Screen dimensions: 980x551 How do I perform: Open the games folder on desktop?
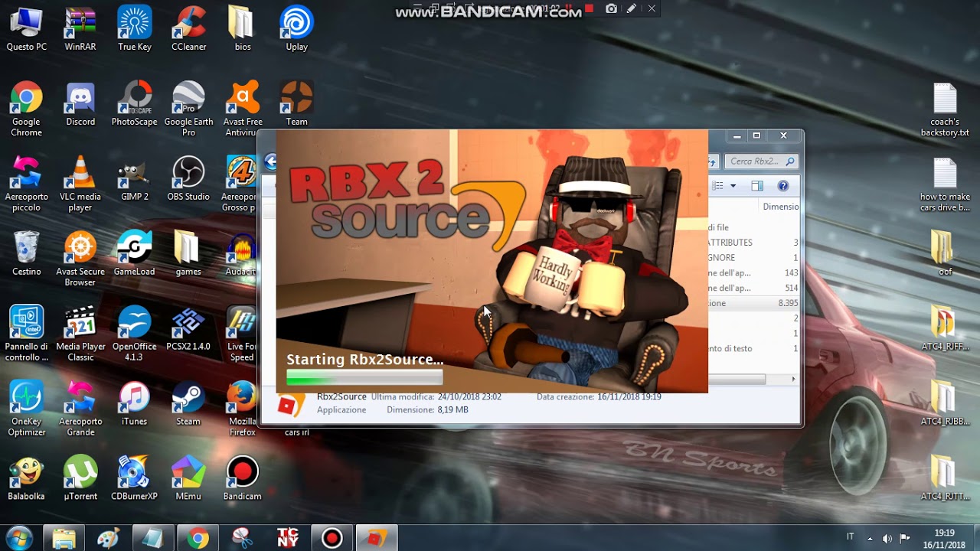pyautogui.click(x=188, y=253)
